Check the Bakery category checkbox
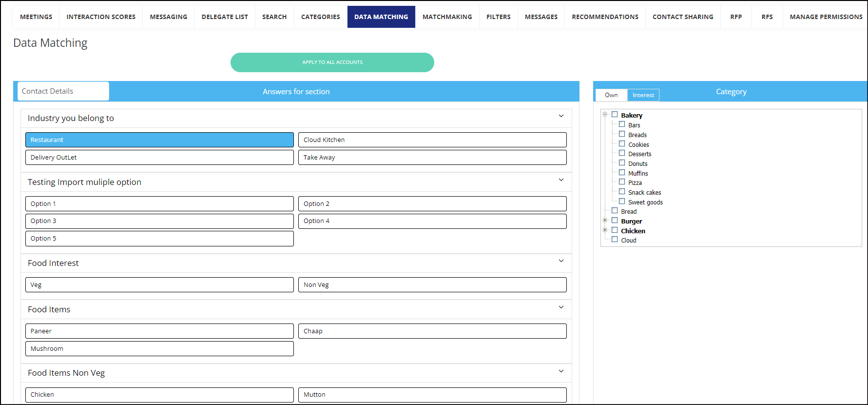Screen dimensions: 868x405 (615, 115)
